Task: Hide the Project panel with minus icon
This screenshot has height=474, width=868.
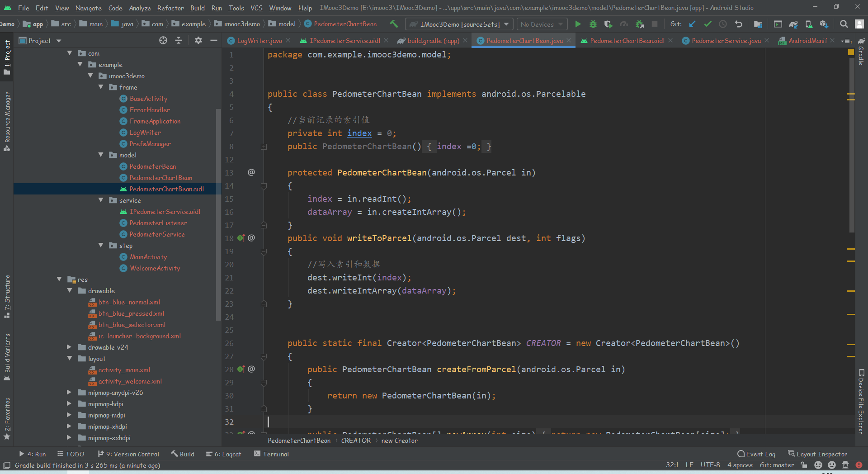Action: [x=214, y=40]
